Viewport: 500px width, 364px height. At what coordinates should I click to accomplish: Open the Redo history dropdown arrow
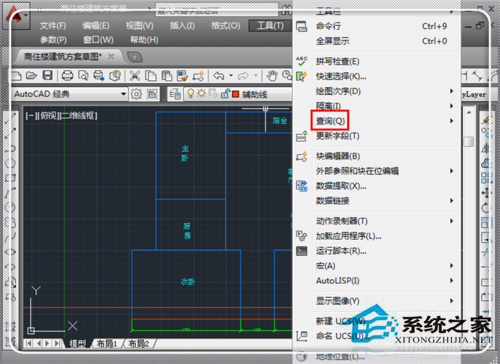[256, 76]
